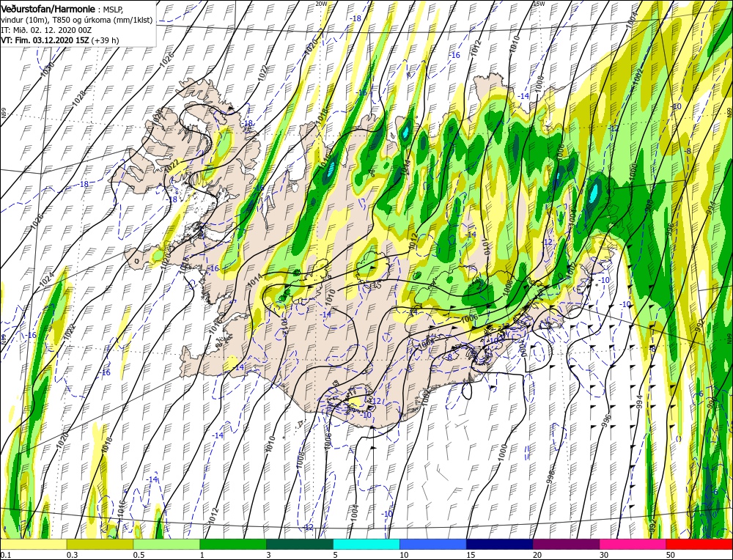This screenshot has width=733, height=560.
Task: Click the '10' legend scale value
Action: click(403, 555)
